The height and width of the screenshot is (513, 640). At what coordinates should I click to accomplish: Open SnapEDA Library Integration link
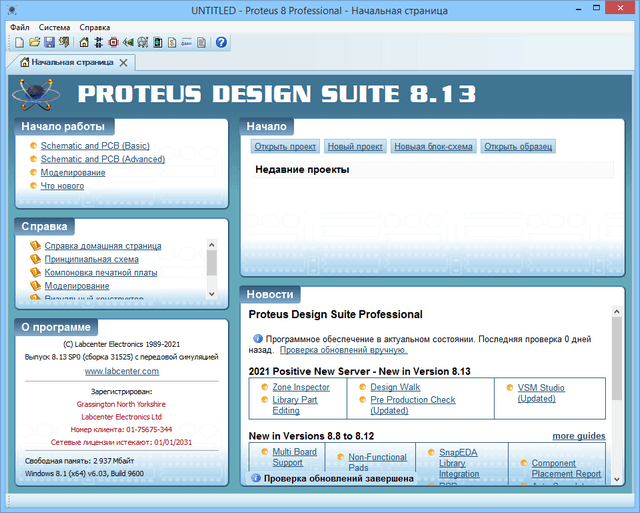pyautogui.click(x=459, y=463)
